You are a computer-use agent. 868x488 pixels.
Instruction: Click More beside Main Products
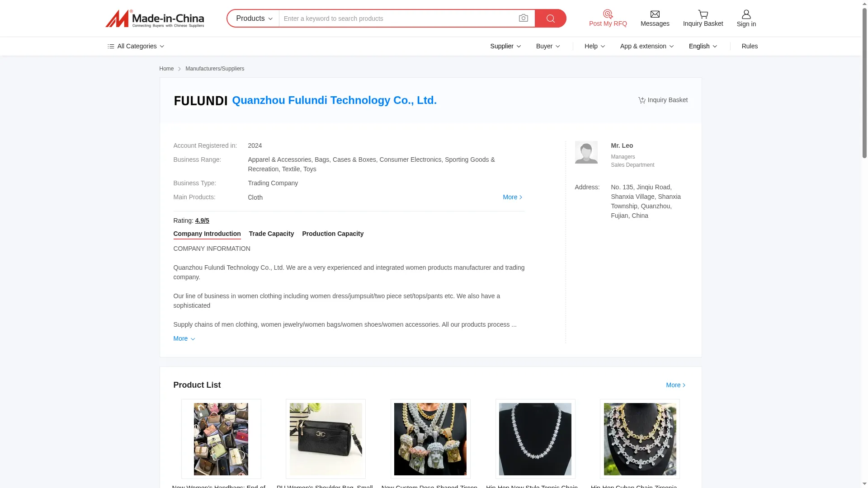coord(512,197)
